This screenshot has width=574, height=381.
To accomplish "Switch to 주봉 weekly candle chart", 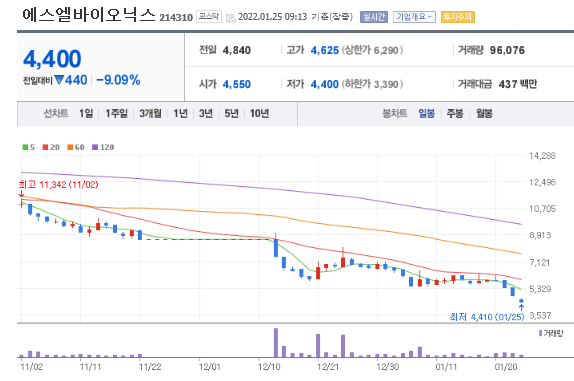I will click(x=455, y=113).
